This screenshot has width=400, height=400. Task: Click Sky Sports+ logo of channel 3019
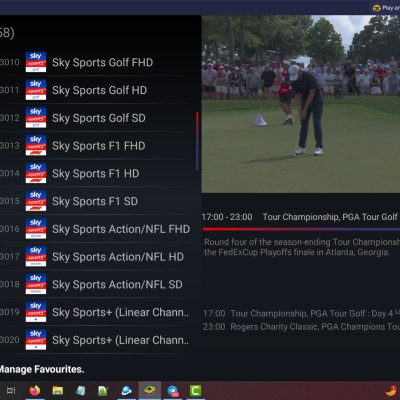tap(36, 312)
